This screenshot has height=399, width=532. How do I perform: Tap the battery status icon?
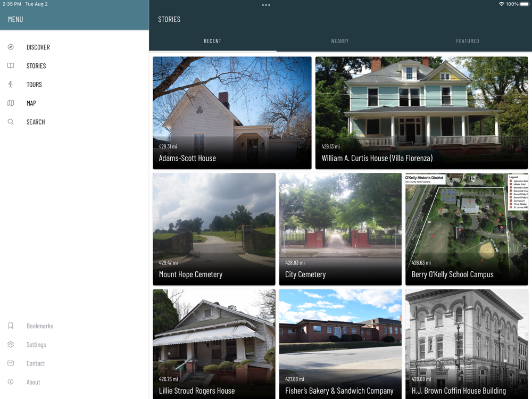(525, 4)
